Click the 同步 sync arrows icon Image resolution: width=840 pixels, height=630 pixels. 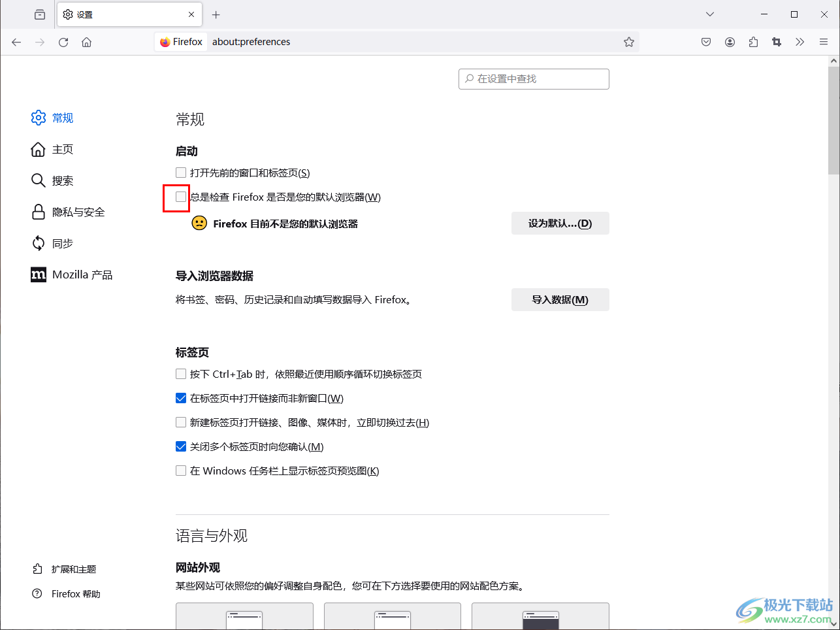coord(39,243)
